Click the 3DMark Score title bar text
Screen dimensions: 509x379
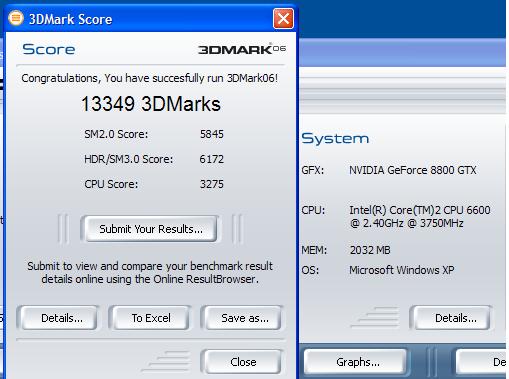pyautogui.click(x=70, y=19)
